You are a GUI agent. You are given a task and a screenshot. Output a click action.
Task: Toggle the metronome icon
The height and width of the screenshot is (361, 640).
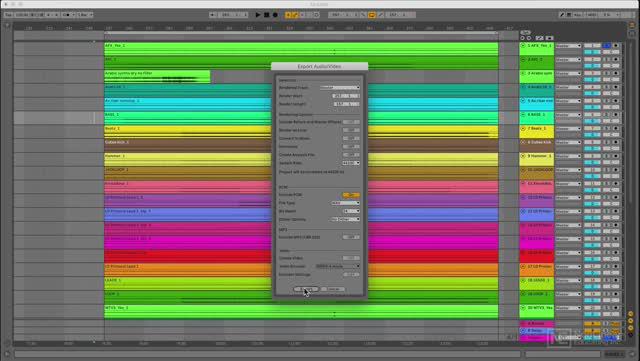(x=67, y=15)
